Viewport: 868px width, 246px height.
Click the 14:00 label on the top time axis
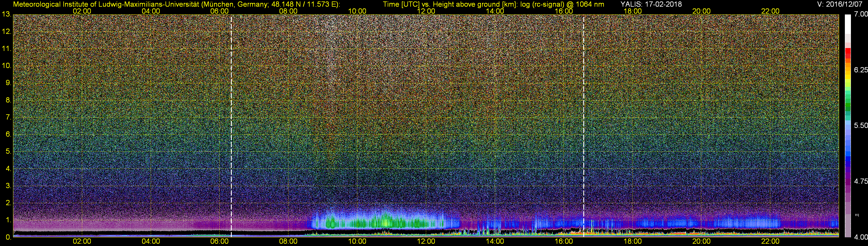point(495,11)
